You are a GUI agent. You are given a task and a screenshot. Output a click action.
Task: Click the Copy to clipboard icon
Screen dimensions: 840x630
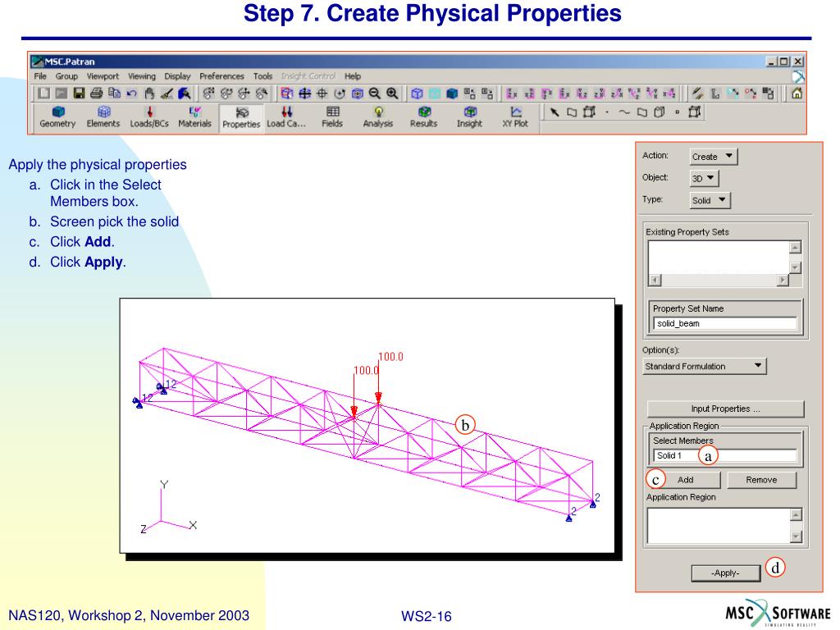pyautogui.click(x=114, y=94)
